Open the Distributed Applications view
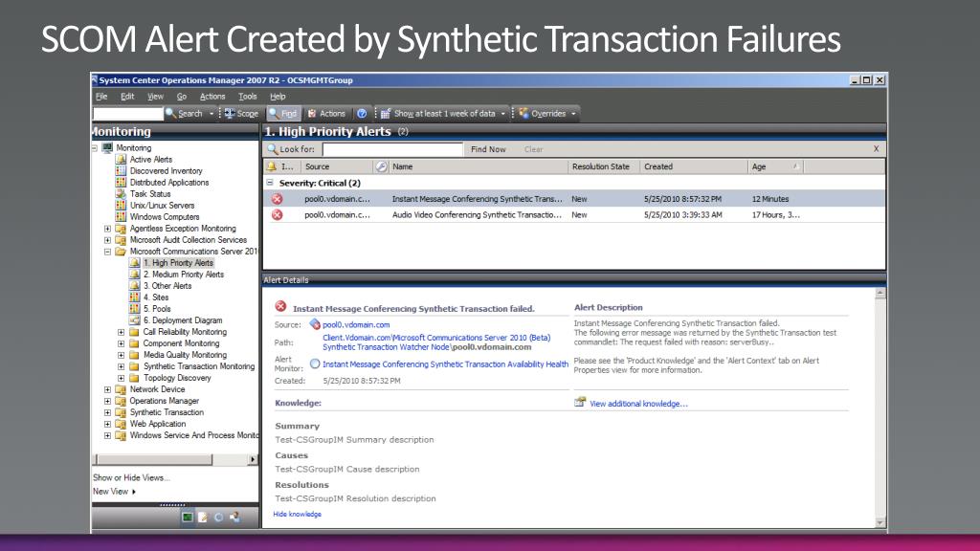The image size is (980, 551). pyautogui.click(x=169, y=183)
